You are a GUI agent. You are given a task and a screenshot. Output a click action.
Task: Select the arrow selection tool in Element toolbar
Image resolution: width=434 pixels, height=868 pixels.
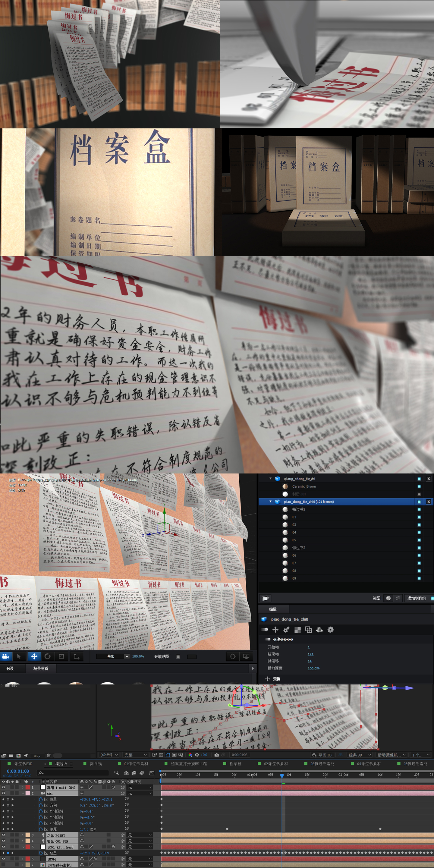click(19, 656)
